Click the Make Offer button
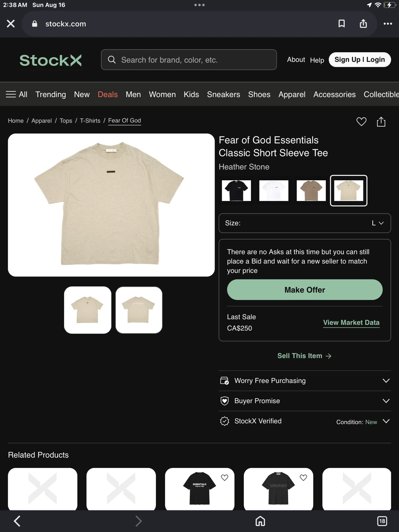This screenshot has height=532, width=399. point(305,290)
